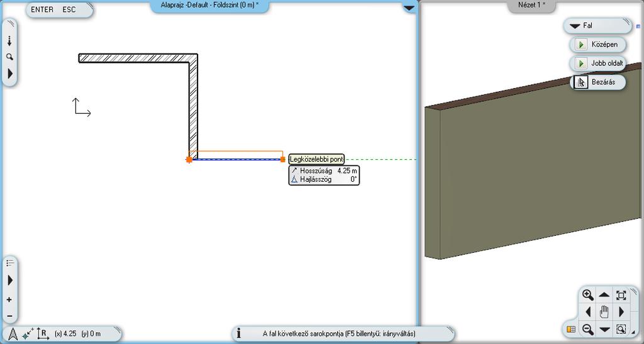Click the orange table icon beside navigation pad
644x344 pixels.
tap(571, 329)
